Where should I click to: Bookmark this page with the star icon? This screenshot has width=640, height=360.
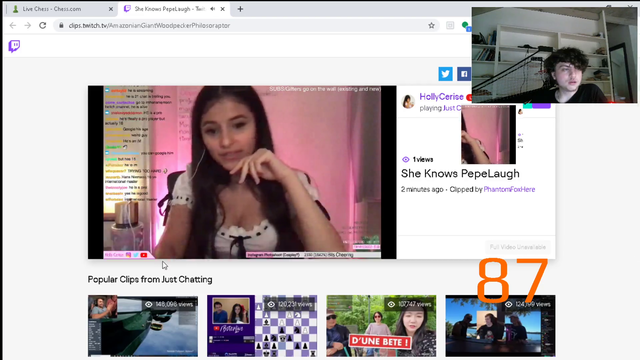point(431,25)
